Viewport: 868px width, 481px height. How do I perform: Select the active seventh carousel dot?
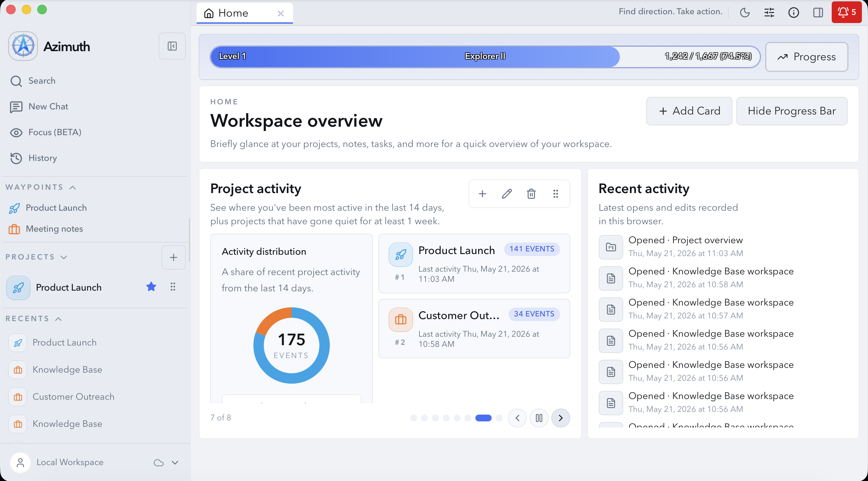pos(484,418)
